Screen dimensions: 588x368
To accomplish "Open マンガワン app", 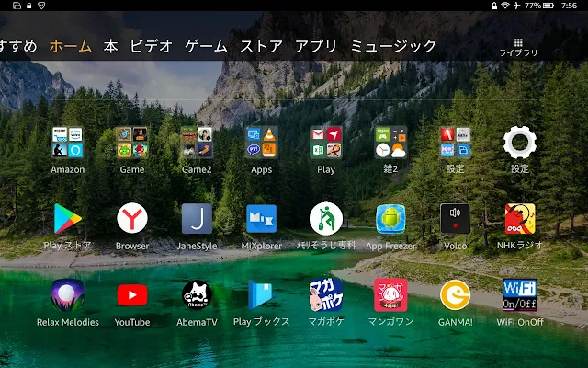I will pos(390,295).
